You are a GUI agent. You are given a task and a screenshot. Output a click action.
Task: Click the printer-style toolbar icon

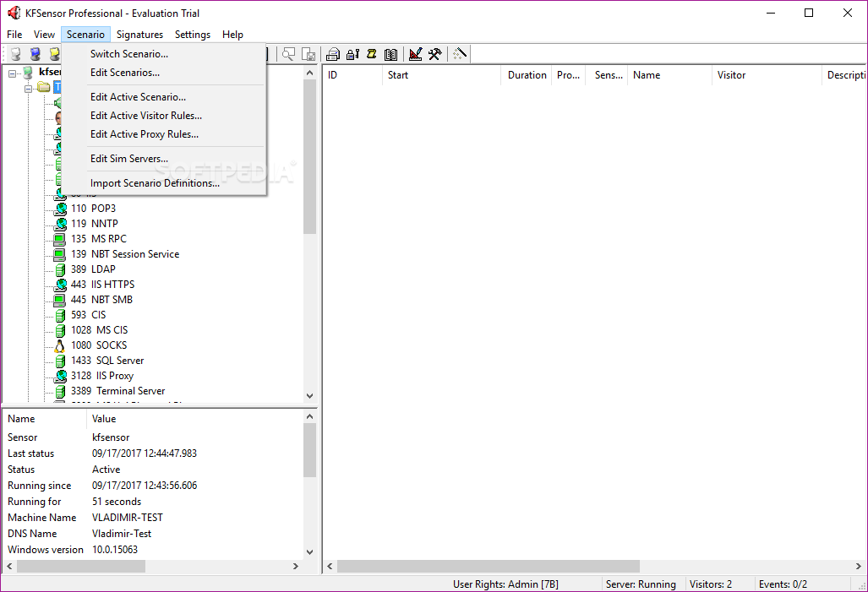pos(333,54)
